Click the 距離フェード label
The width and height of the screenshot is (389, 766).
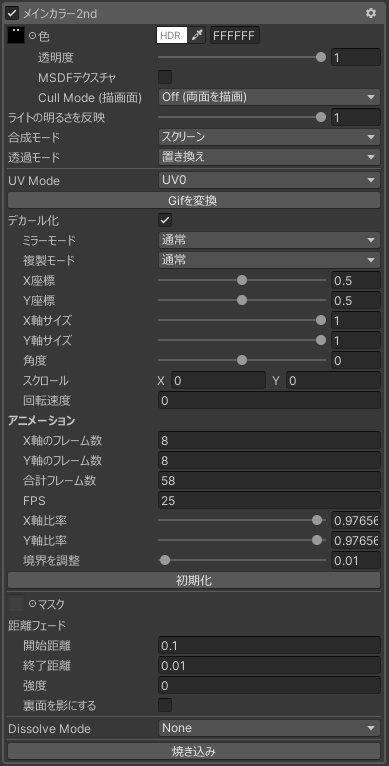point(37,624)
